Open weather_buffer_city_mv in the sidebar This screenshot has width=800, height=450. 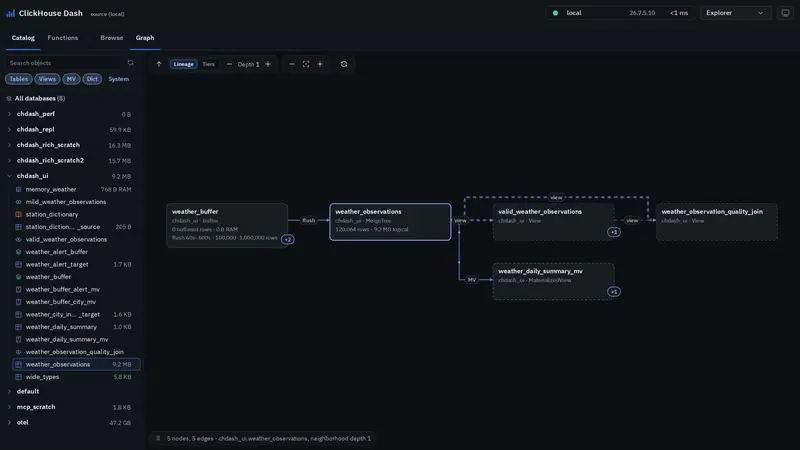click(76, 302)
